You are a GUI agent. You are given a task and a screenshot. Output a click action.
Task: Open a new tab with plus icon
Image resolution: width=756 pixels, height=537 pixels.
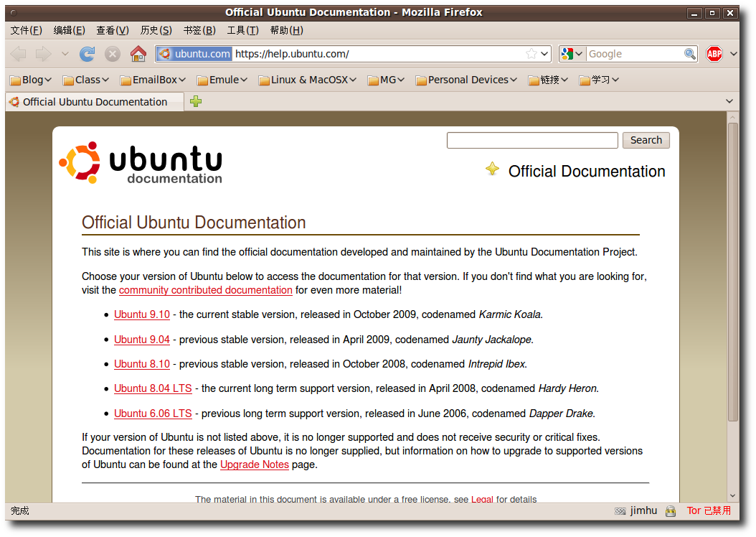tap(196, 101)
